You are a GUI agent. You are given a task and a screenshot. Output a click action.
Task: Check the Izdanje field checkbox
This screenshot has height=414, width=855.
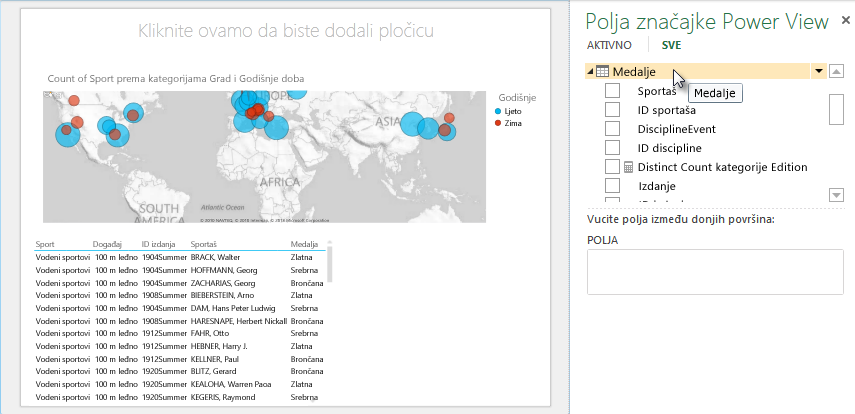pos(612,185)
